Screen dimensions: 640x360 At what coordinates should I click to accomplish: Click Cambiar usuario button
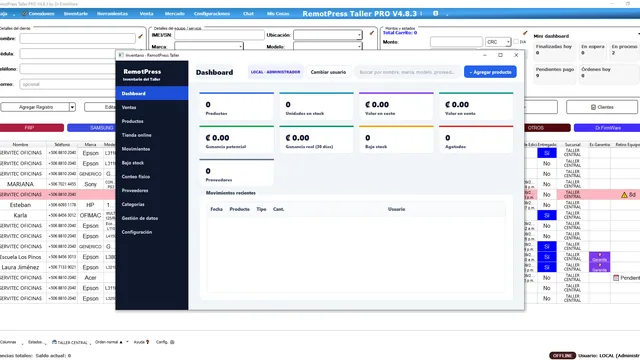(x=328, y=72)
